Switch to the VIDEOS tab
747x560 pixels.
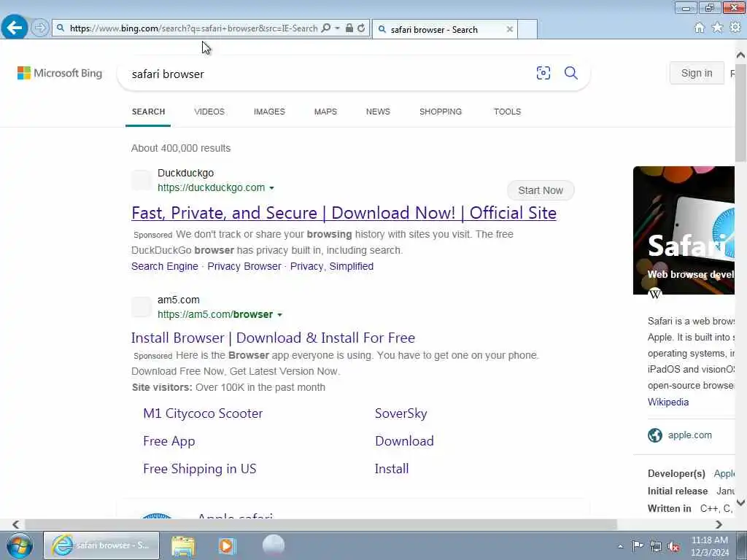click(209, 112)
